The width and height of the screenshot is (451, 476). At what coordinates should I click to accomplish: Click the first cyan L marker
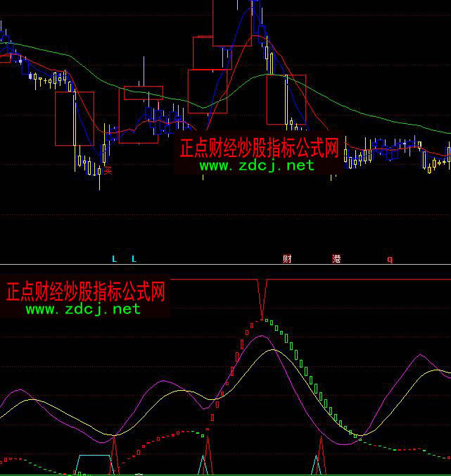[115, 259]
